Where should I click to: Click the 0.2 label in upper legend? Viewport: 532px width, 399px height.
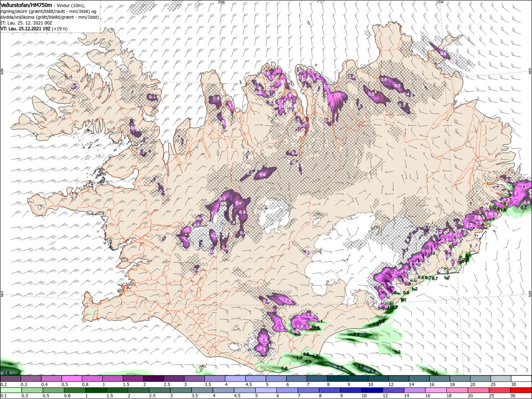point(3,384)
